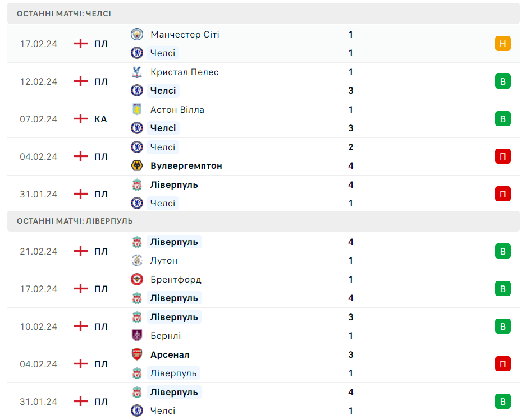
Task: Click the Crystal Palace club crest
Action: [x=137, y=72]
